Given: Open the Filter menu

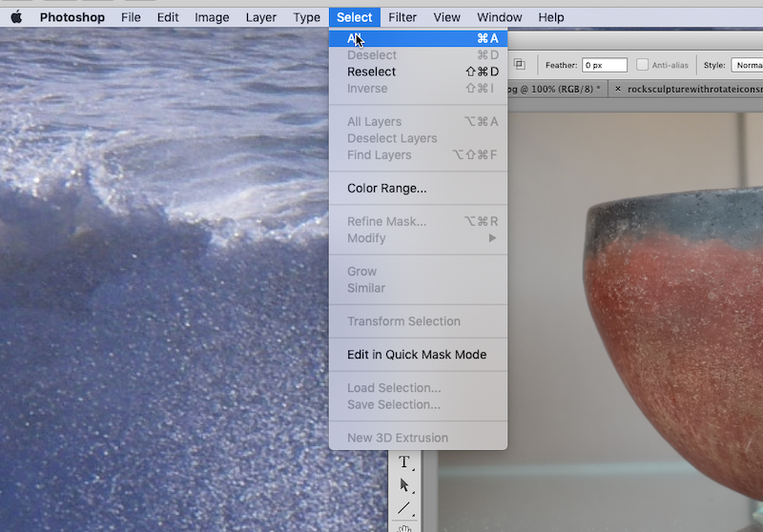Looking at the screenshot, I should 402,17.
